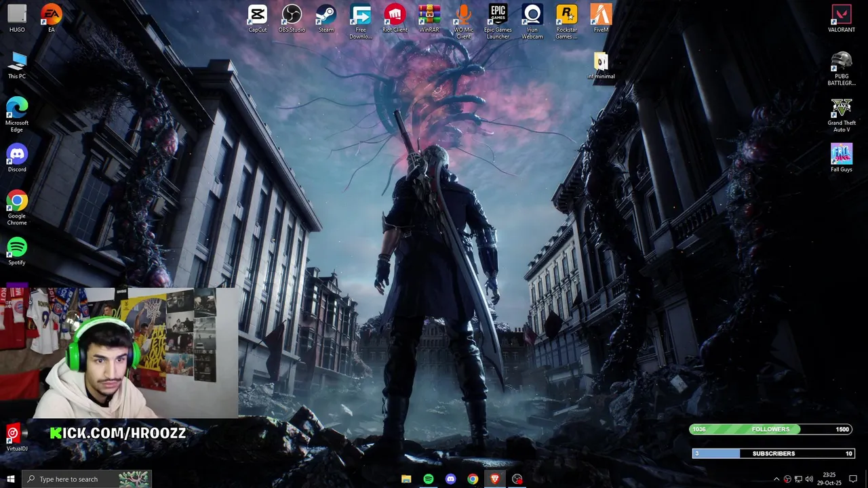Switch to Discord on the taskbar

451,479
